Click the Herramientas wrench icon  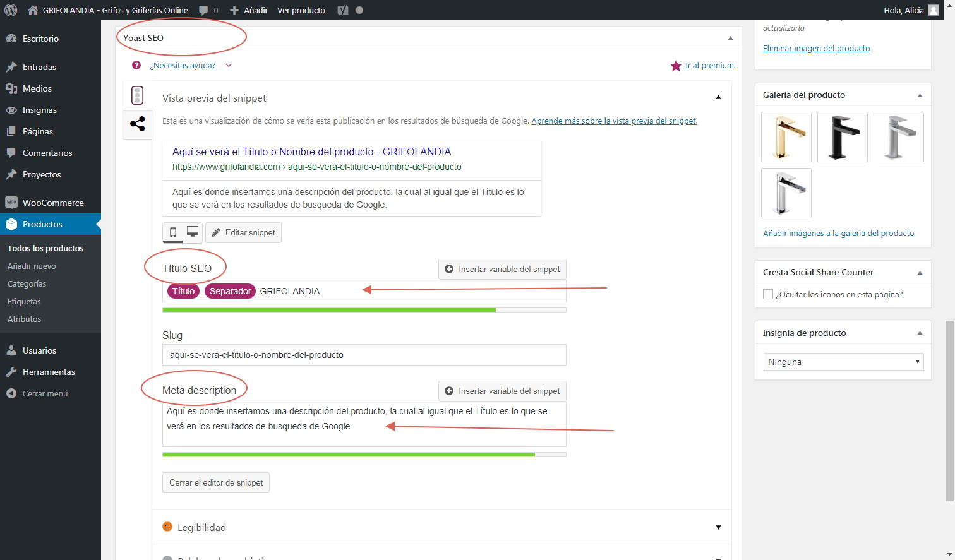coord(11,372)
